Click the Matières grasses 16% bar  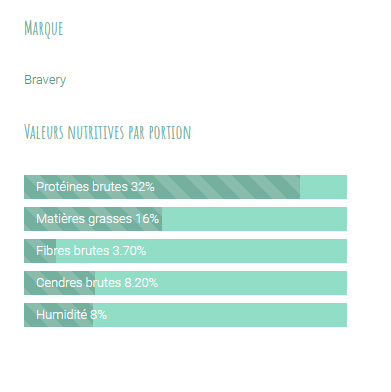coord(185,219)
